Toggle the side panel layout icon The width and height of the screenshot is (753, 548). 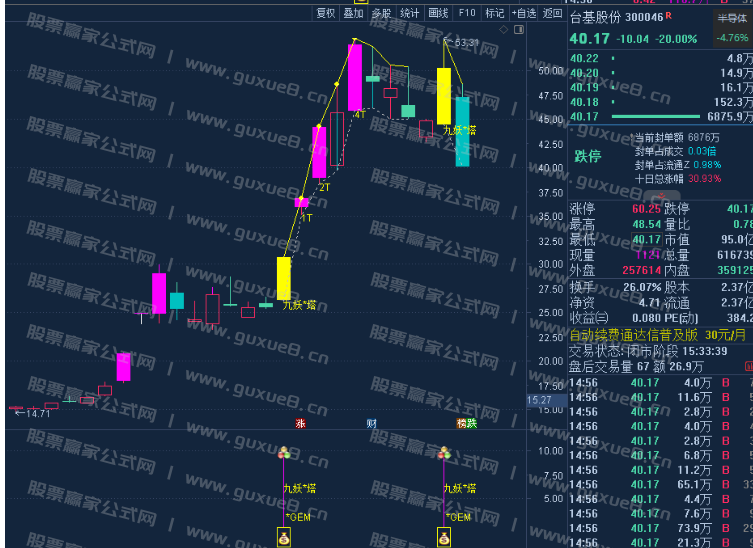(519, 30)
